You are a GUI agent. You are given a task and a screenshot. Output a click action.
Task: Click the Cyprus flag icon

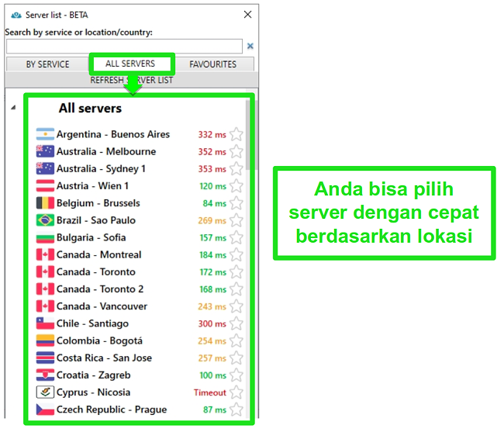pyautogui.click(x=45, y=392)
